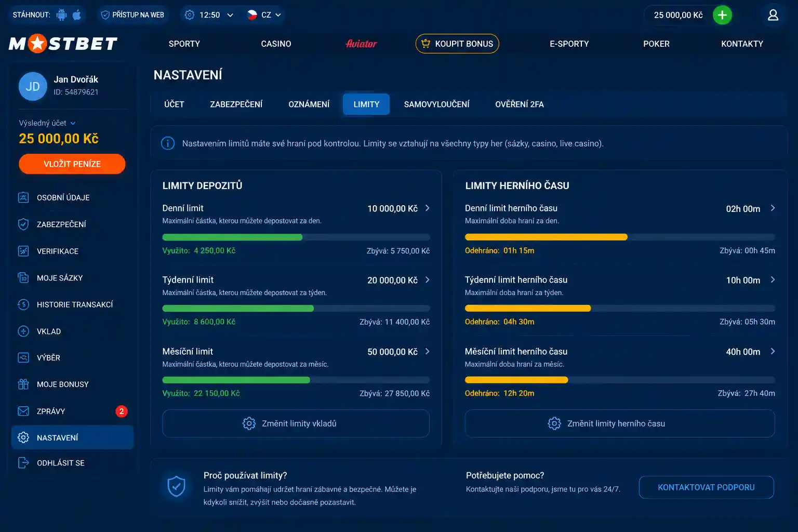Click the weekly play time progress bar

pos(620,309)
